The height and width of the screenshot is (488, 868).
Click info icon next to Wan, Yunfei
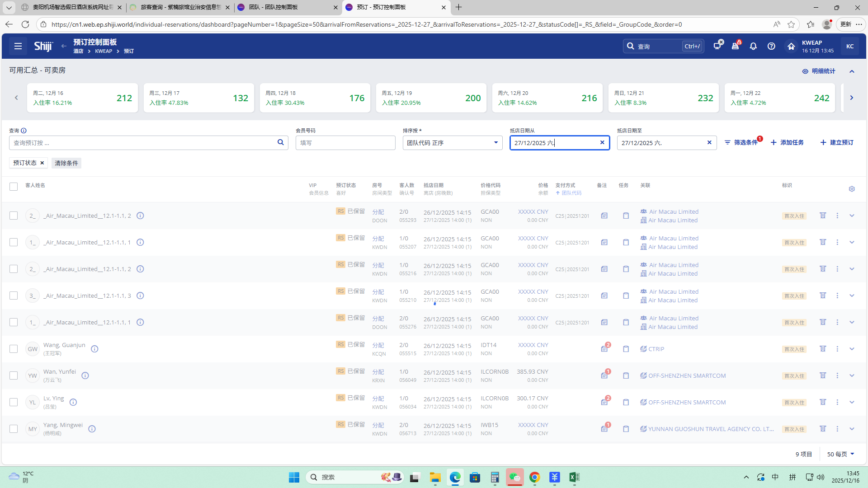point(85,375)
